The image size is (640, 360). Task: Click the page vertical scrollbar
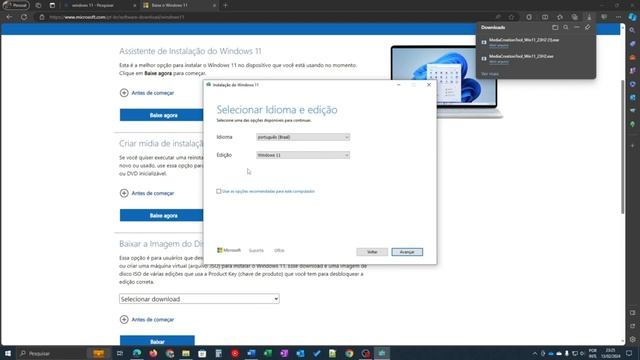point(622,147)
